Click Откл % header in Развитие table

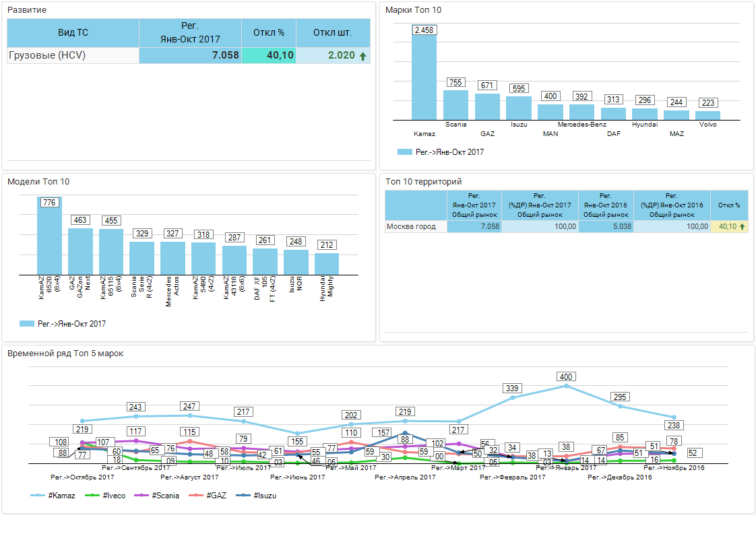pyautogui.click(x=269, y=33)
